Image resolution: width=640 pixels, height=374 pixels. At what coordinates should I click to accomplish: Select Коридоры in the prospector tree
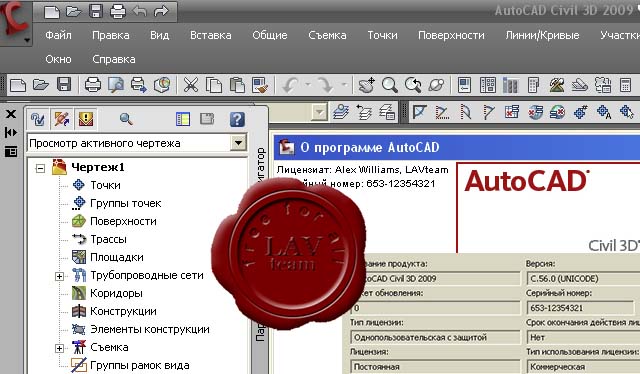click(116, 293)
